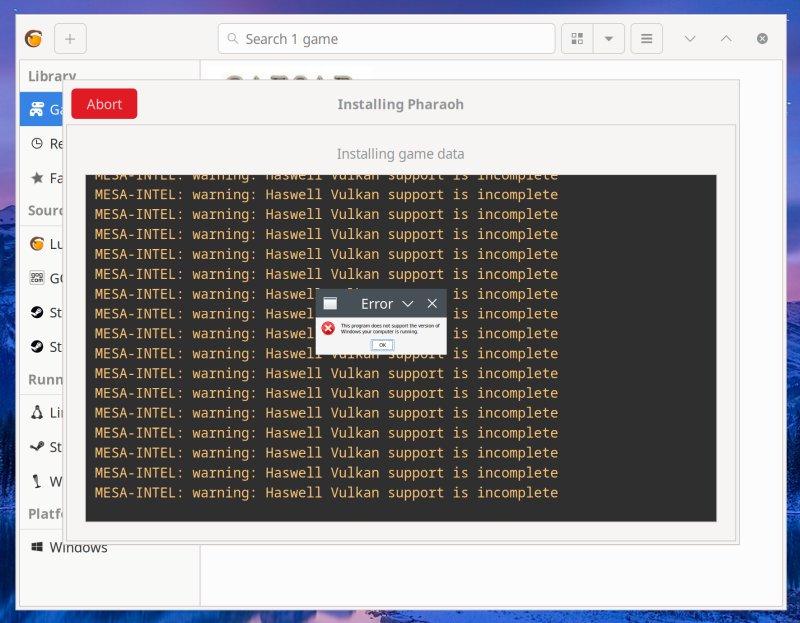This screenshot has width=800, height=623.
Task: Open Recent games in sidebar
Action: click(x=58, y=143)
